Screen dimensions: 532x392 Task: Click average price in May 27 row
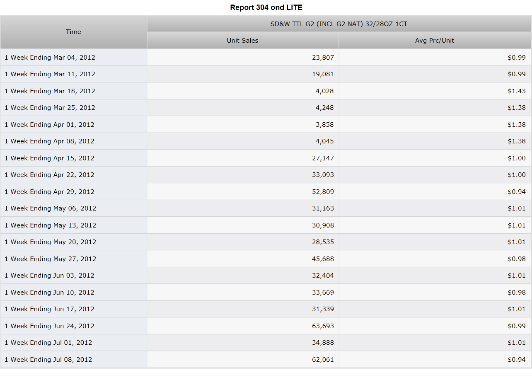[x=517, y=259]
